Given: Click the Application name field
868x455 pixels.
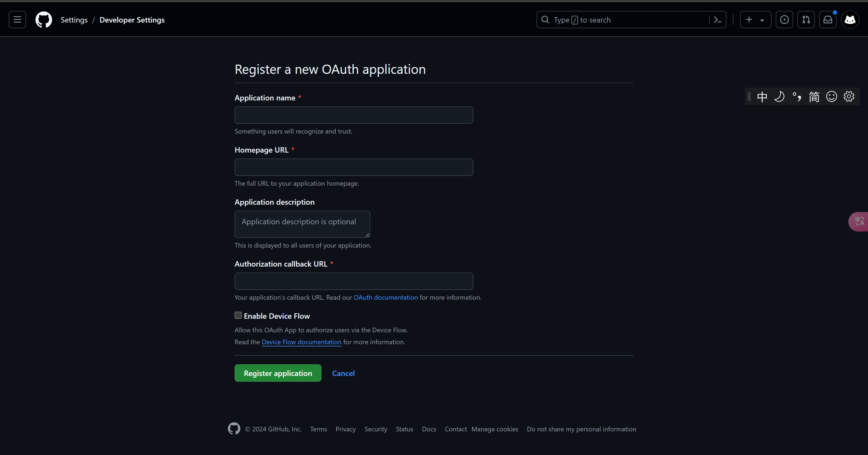Looking at the screenshot, I should pyautogui.click(x=353, y=115).
